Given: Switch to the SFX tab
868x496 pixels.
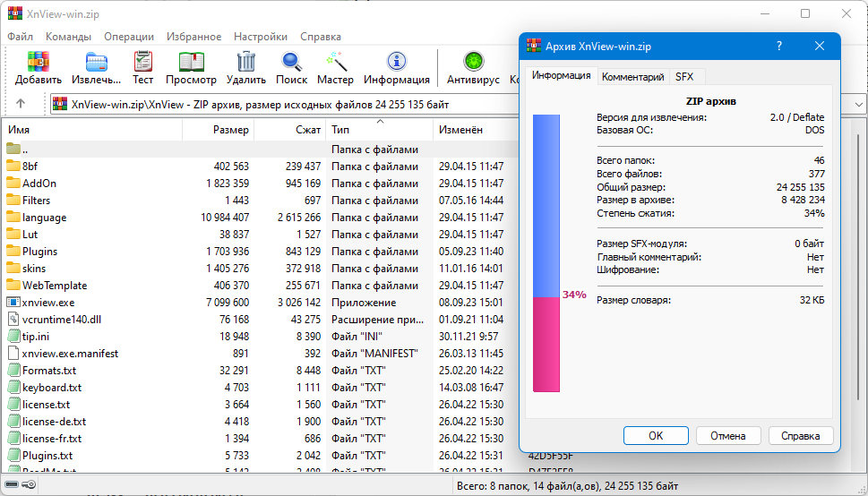Looking at the screenshot, I should 684,77.
